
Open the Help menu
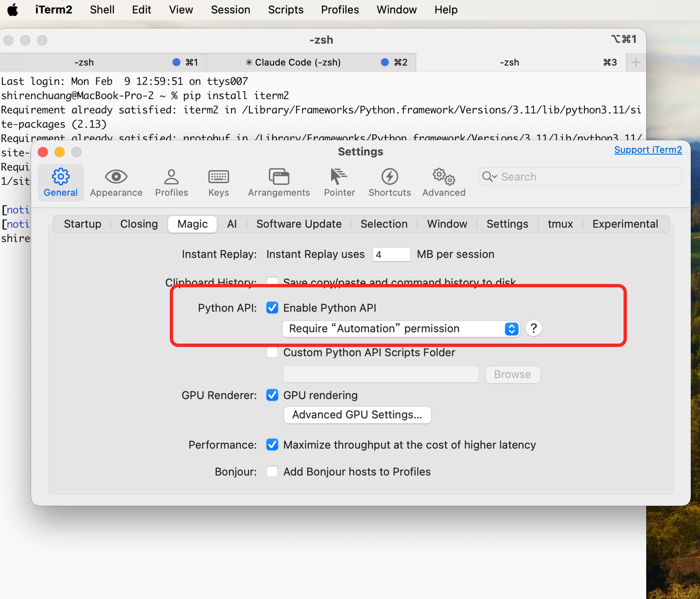446,10
